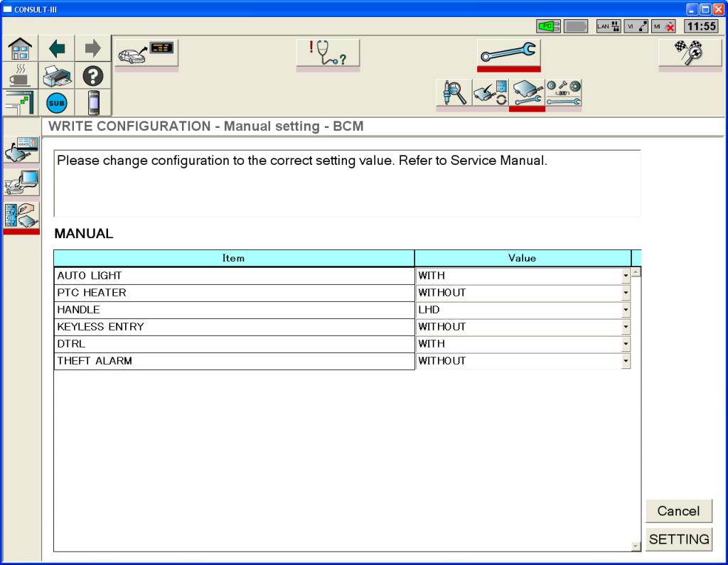
Task: Open the THEFT ALARM value dropdown
Action: coord(626,361)
